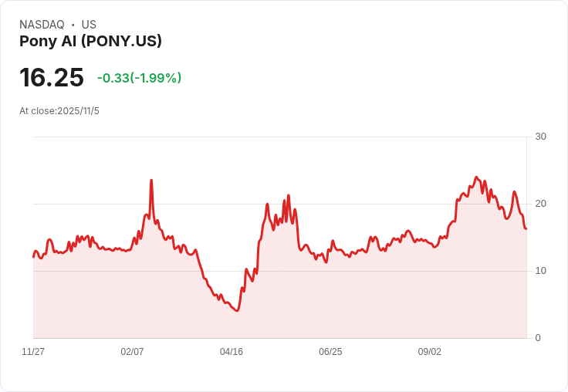This screenshot has width=568, height=392.
Task: Select the 04/16 date axis label
Action: [232, 352]
